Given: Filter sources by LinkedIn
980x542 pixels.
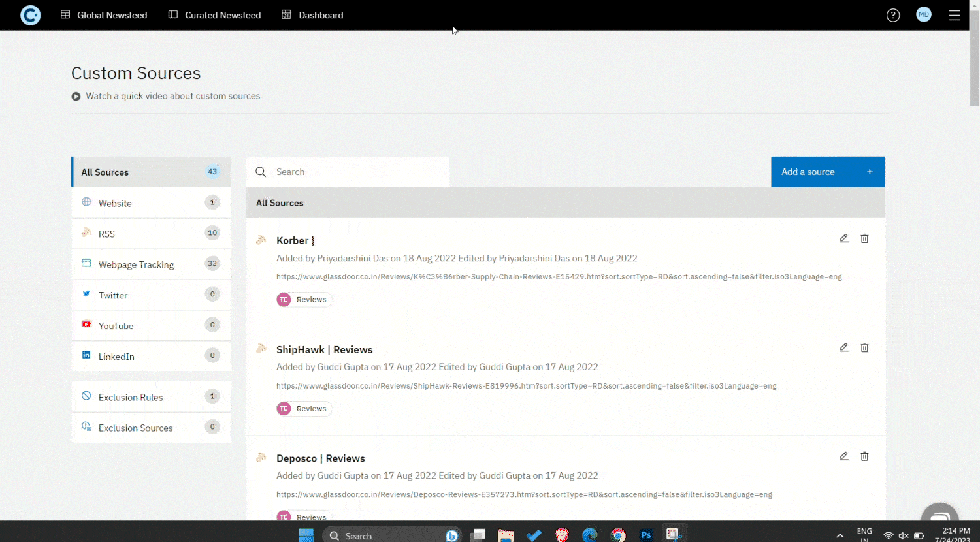Looking at the screenshot, I should coord(151,356).
